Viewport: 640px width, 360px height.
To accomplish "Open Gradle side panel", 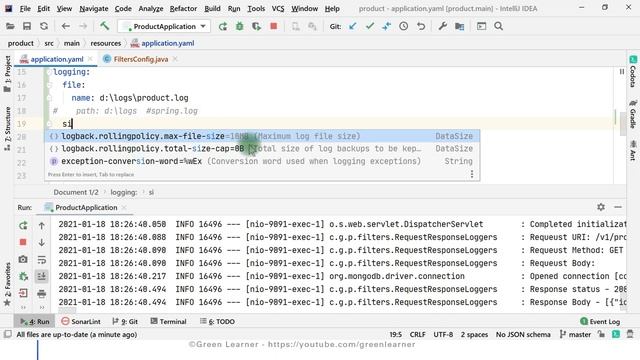I will [x=633, y=114].
